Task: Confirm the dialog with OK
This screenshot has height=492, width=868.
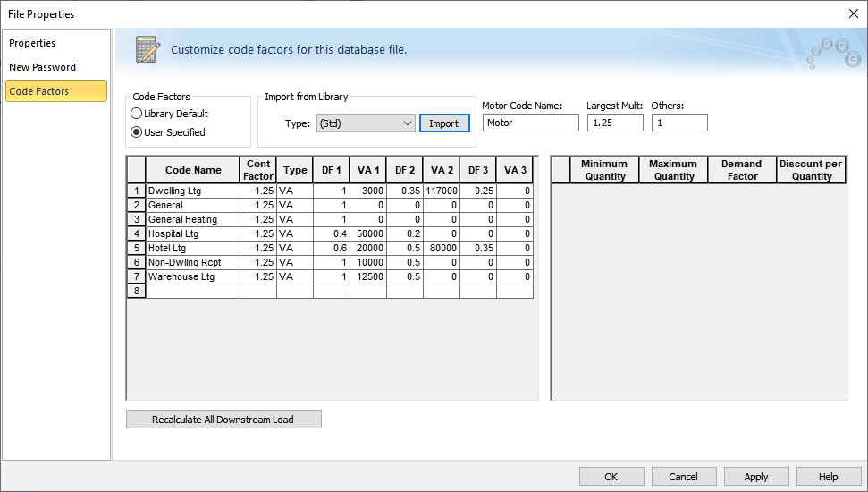Action: coord(611,477)
